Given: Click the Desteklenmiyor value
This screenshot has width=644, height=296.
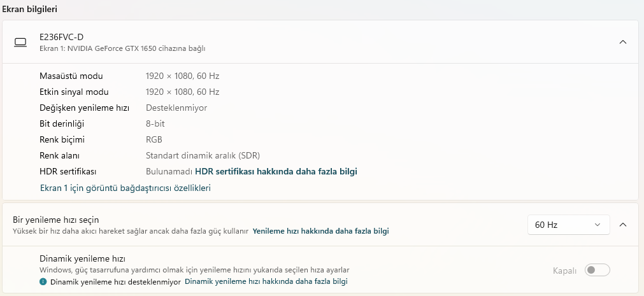Looking at the screenshot, I should point(176,108).
